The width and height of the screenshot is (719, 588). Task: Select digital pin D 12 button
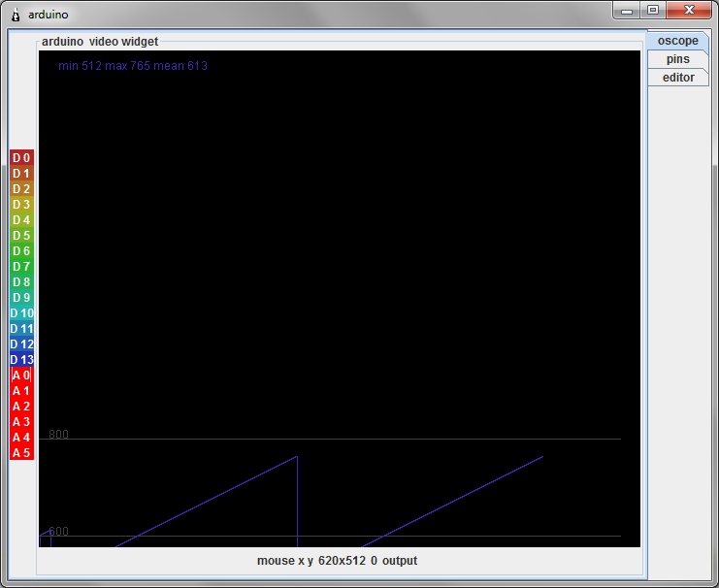point(21,344)
